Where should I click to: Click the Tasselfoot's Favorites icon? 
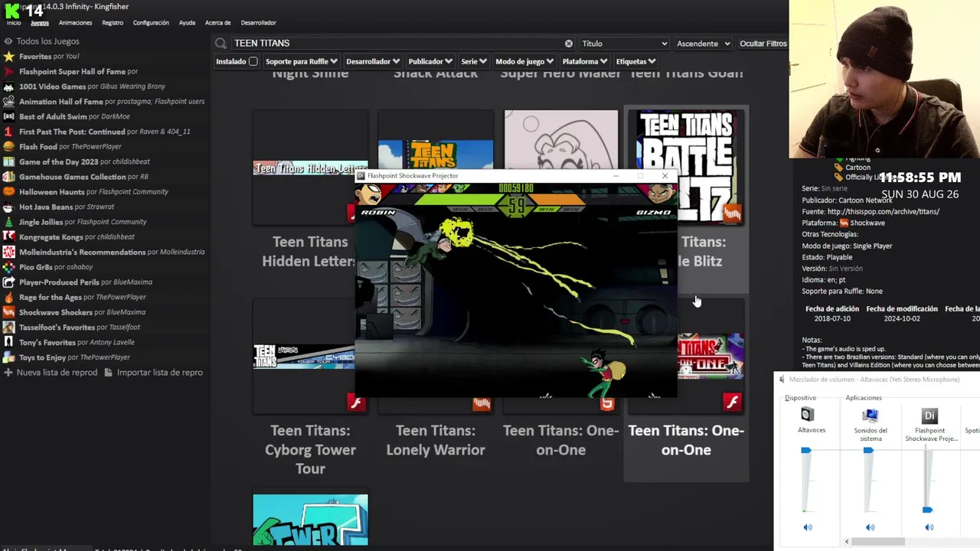[x=8, y=328]
